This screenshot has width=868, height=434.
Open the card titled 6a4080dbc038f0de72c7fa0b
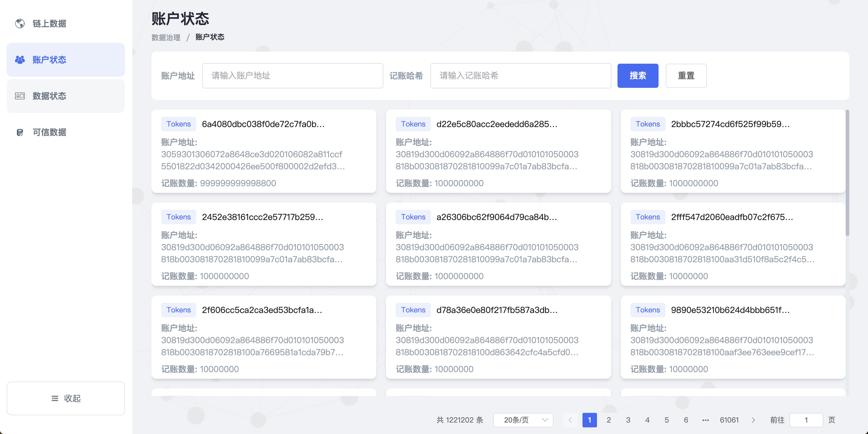(x=263, y=124)
